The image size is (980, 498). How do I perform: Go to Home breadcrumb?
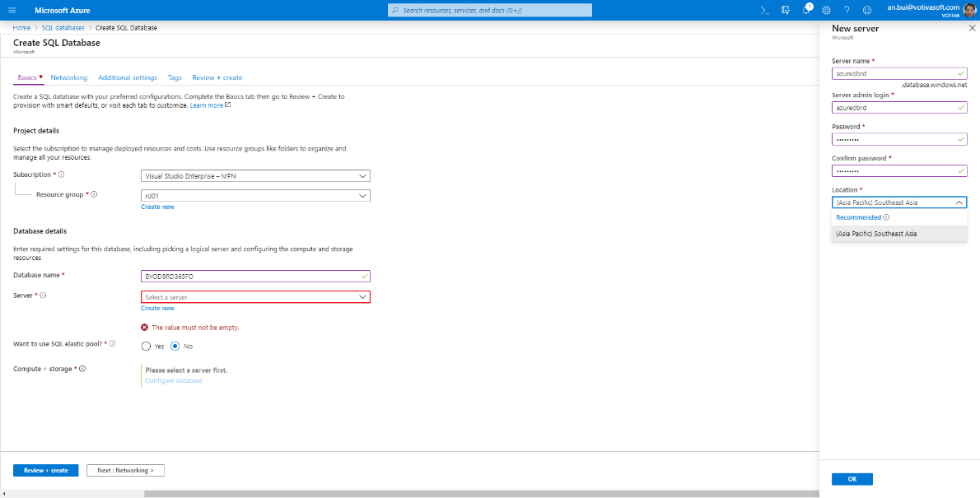coord(21,28)
